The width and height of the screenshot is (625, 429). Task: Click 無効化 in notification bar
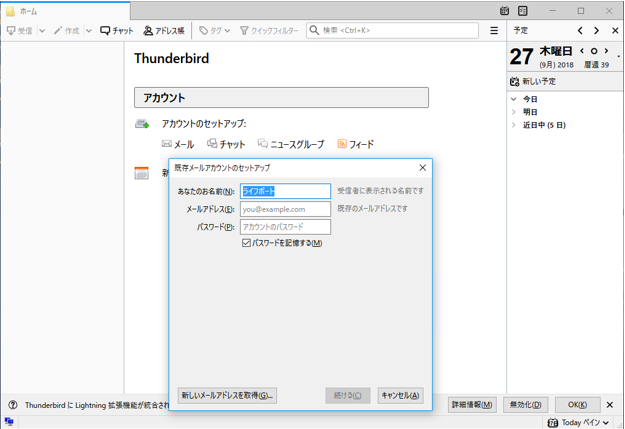(526, 405)
